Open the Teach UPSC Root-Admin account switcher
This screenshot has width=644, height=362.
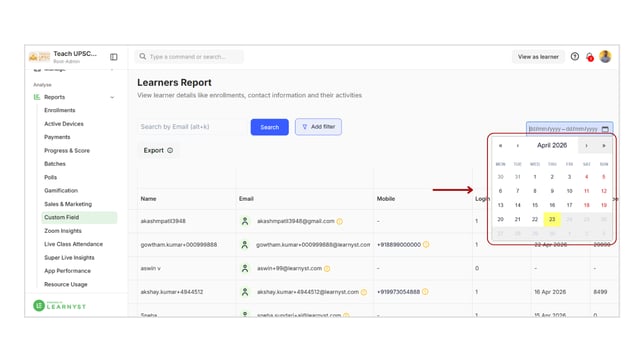pos(75,57)
